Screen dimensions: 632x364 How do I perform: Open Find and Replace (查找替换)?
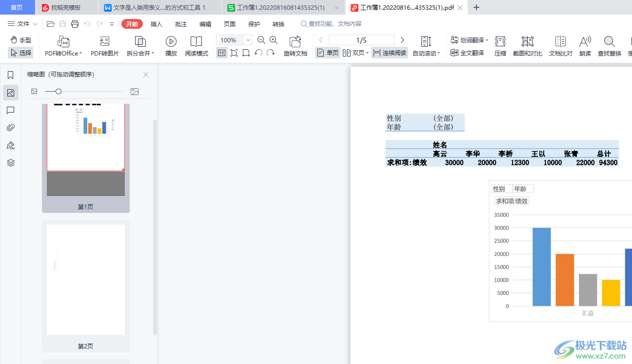pos(610,46)
